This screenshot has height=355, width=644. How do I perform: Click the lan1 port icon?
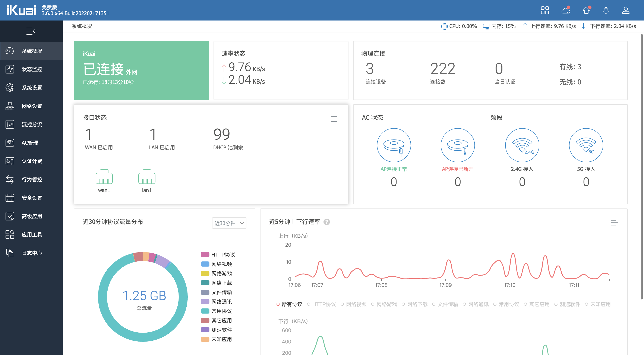click(x=147, y=177)
